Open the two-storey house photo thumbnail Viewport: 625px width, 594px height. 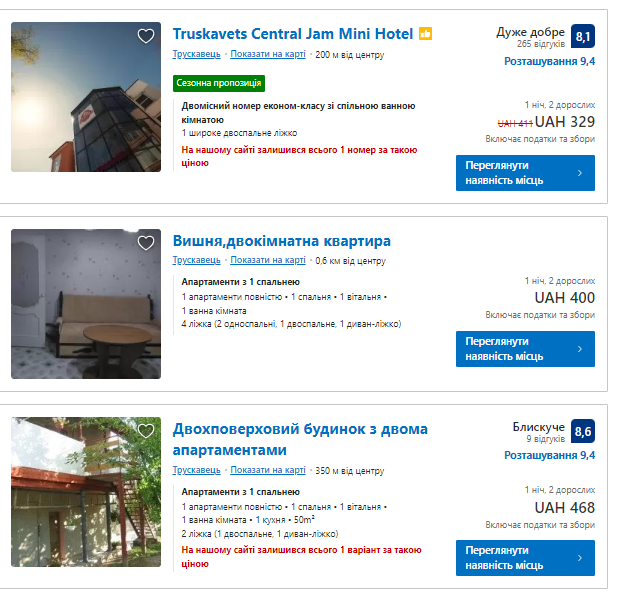86,492
